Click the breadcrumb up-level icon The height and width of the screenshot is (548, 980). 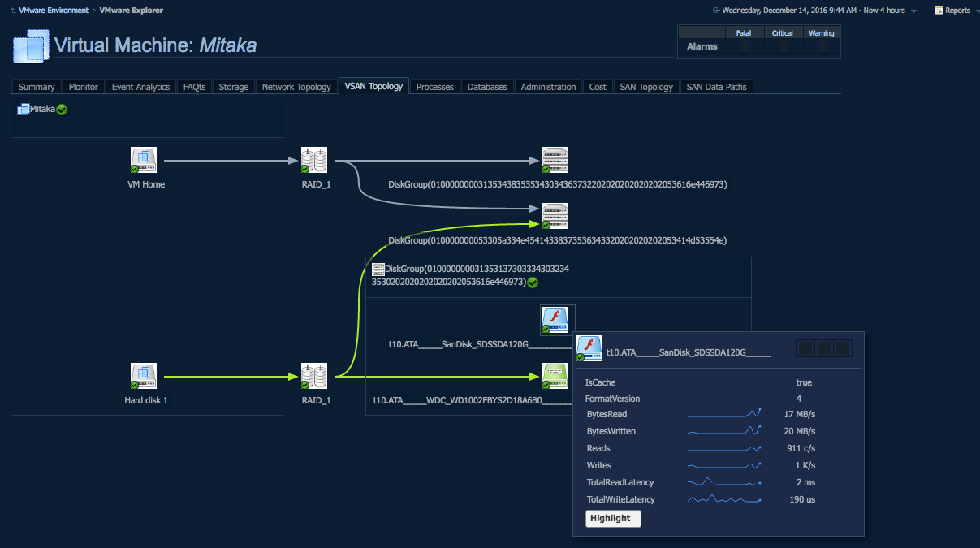click(11, 11)
